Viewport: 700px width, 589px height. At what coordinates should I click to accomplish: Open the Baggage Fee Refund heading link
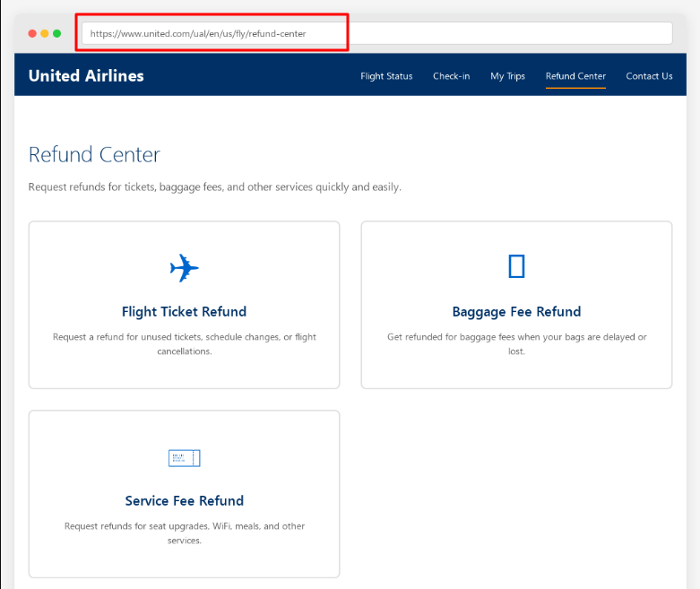pos(516,311)
